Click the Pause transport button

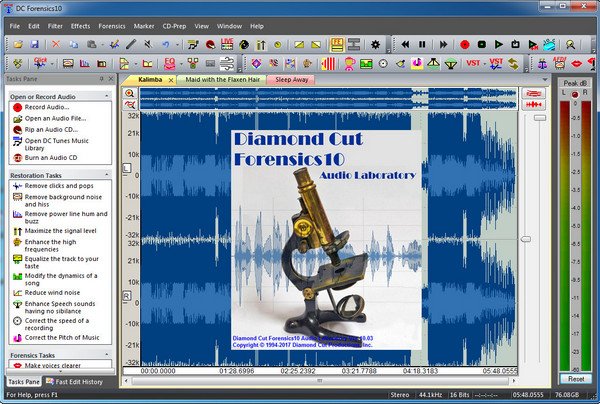(x=422, y=45)
